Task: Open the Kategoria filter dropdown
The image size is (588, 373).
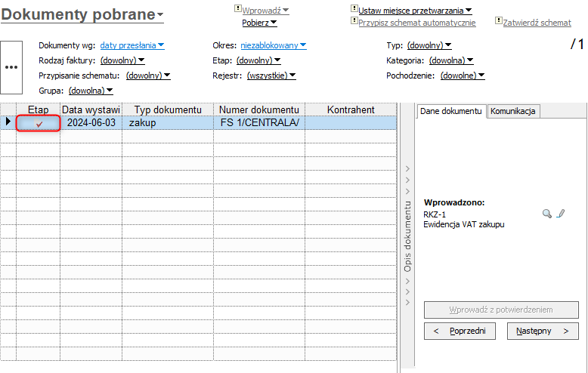Action: pyautogui.click(x=451, y=60)
